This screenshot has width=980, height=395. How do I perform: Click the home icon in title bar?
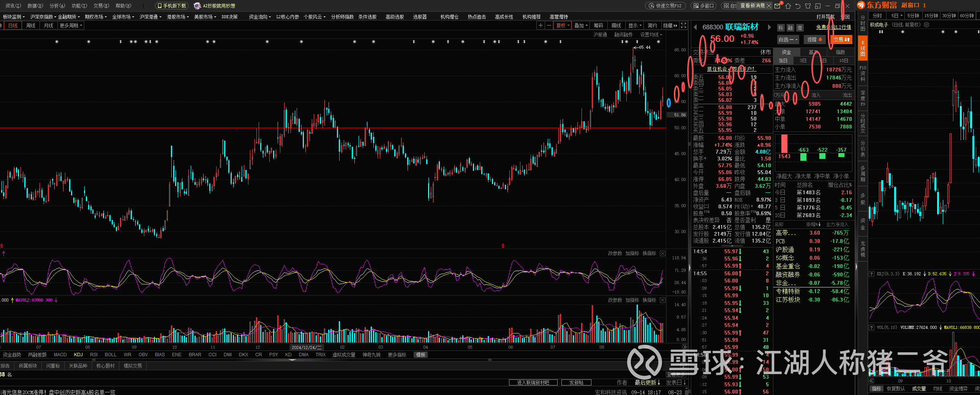click(x=788, y=6)
